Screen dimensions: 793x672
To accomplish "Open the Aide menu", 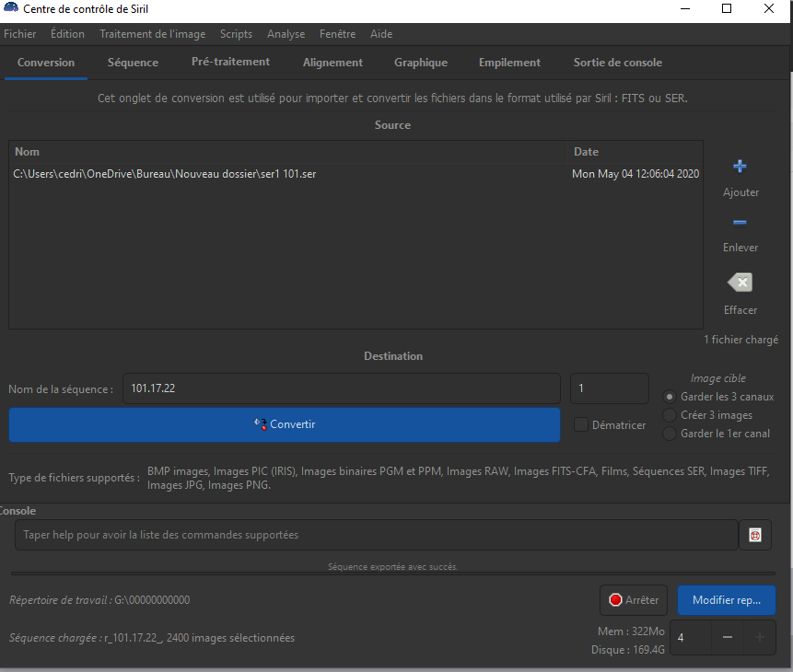I will 380,34.
